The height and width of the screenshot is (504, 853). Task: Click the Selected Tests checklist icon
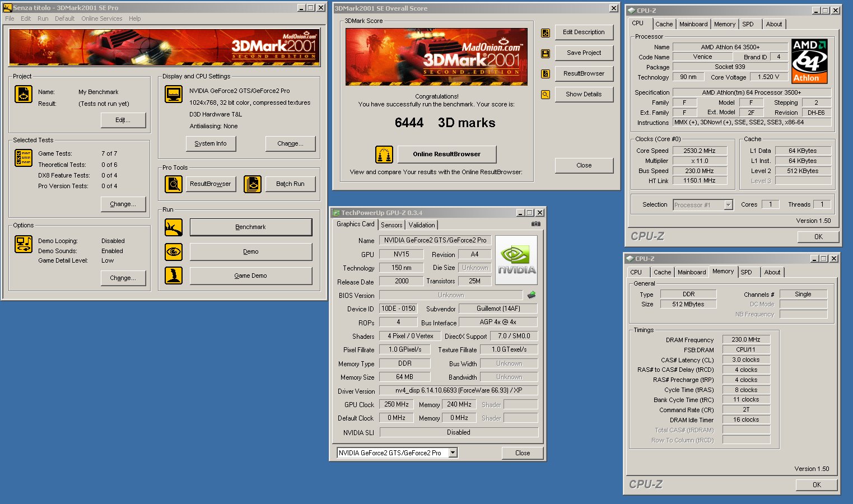click(x=24, y=158)
